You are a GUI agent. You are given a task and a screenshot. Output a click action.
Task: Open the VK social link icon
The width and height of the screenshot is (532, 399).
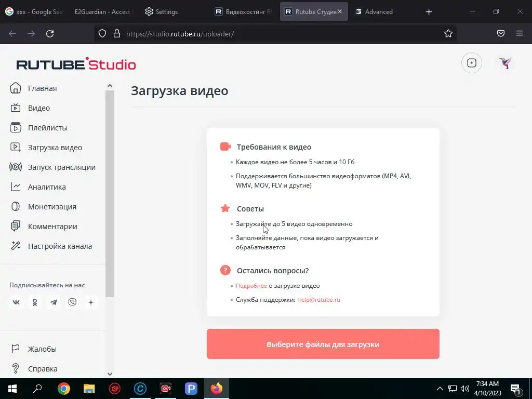(16, 302)
